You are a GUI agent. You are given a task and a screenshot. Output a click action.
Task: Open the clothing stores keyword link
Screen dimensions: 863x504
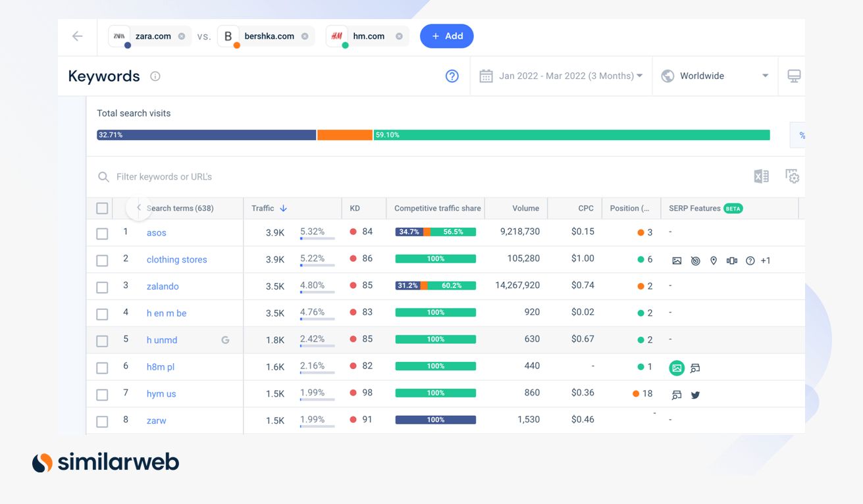click(x=176, y=260)
